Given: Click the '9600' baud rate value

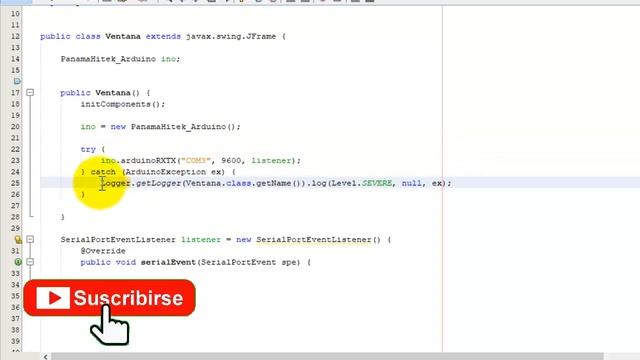Looking at the screenshot, I should (x=231, y=160).
